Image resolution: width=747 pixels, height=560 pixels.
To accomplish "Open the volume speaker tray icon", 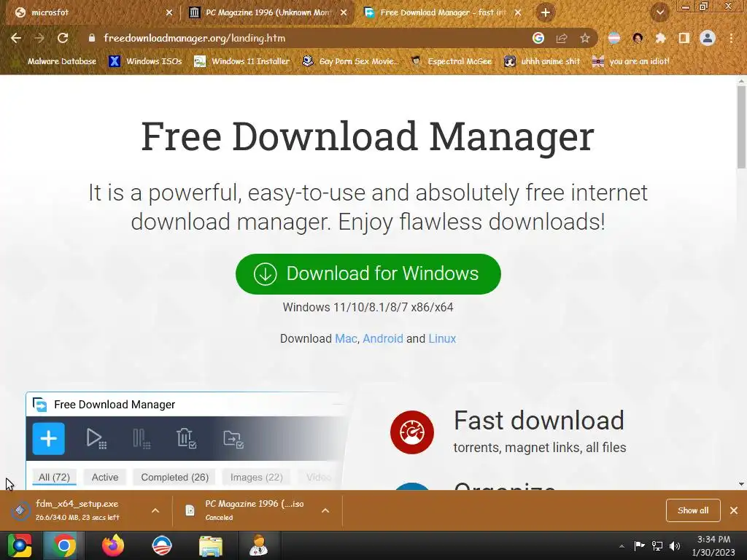I will 675,545.
